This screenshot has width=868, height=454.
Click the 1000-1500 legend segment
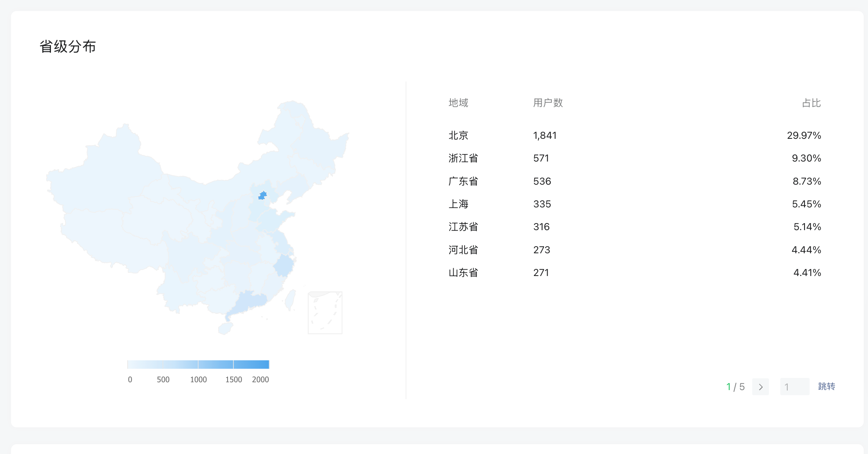(x=216, y=365)
